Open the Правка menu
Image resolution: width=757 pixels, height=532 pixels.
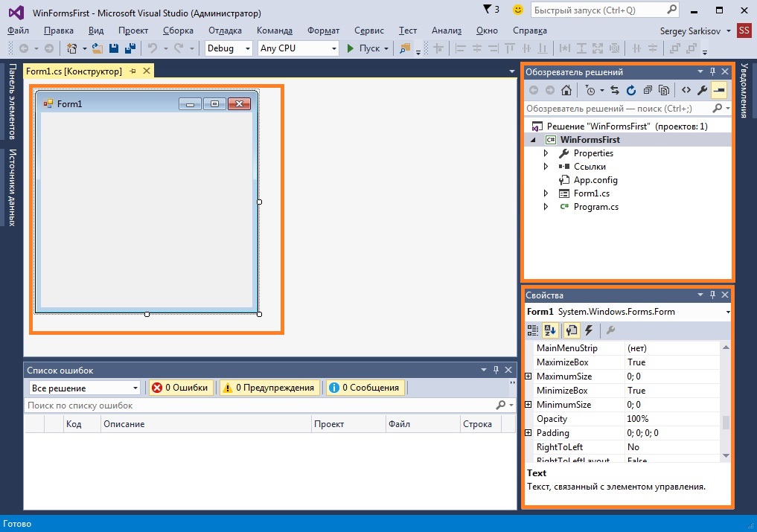point(58,31)
